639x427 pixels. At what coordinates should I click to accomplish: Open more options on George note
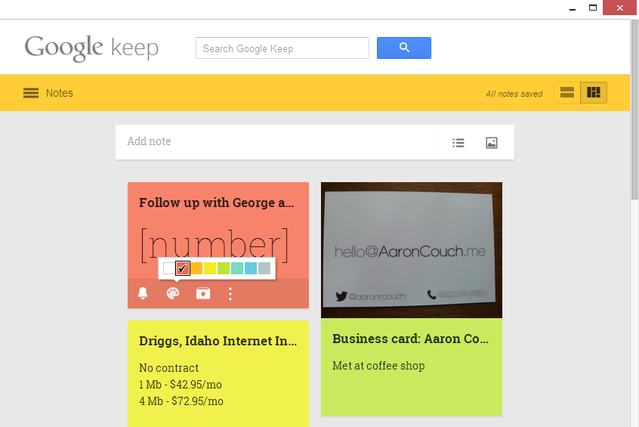pyautogui.click(x=230, y=294)
